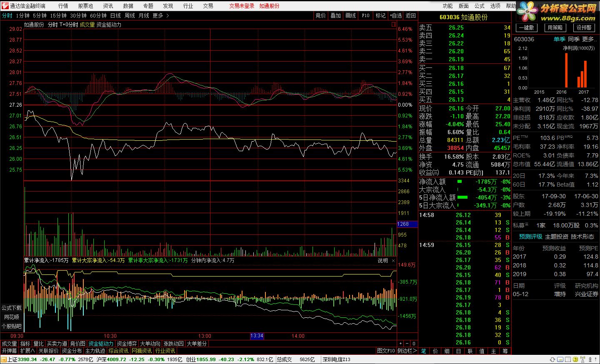Open the 关联报价 tab
The width and height of the screenshot is (600, 364).
(48, 351)
